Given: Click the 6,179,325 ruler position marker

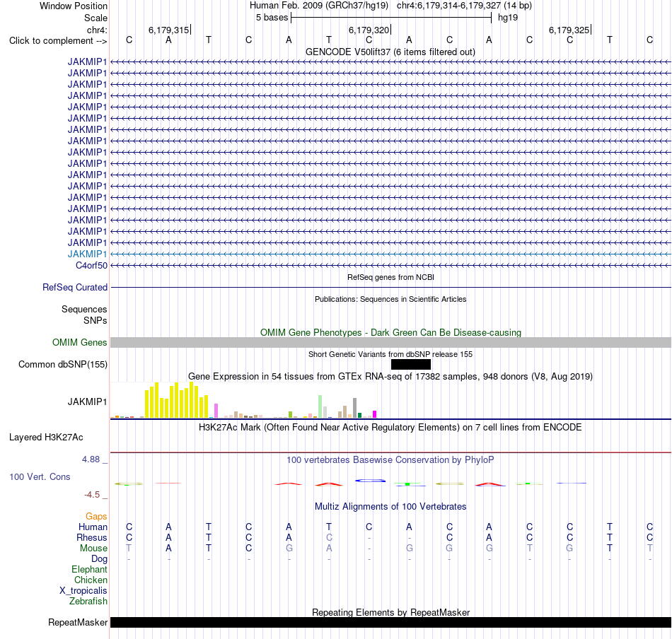Looking at the screenshot, I should coord(569,30).
